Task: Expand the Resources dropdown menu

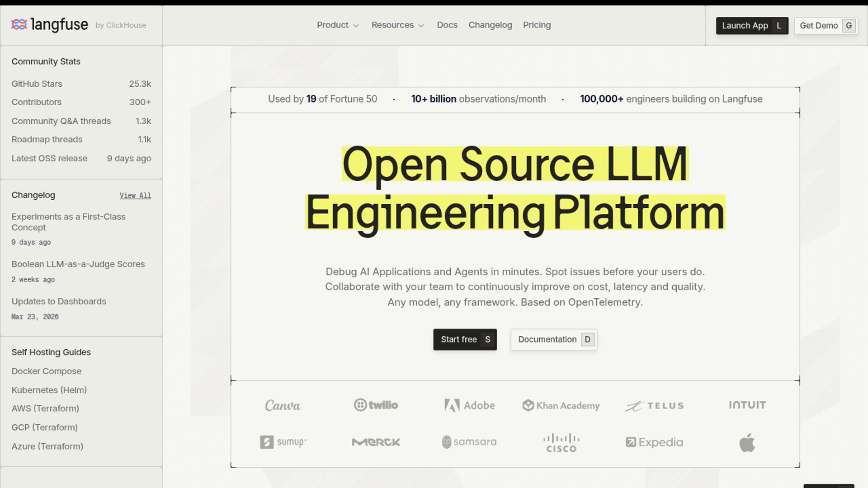Action: click(x=397, y=25)
